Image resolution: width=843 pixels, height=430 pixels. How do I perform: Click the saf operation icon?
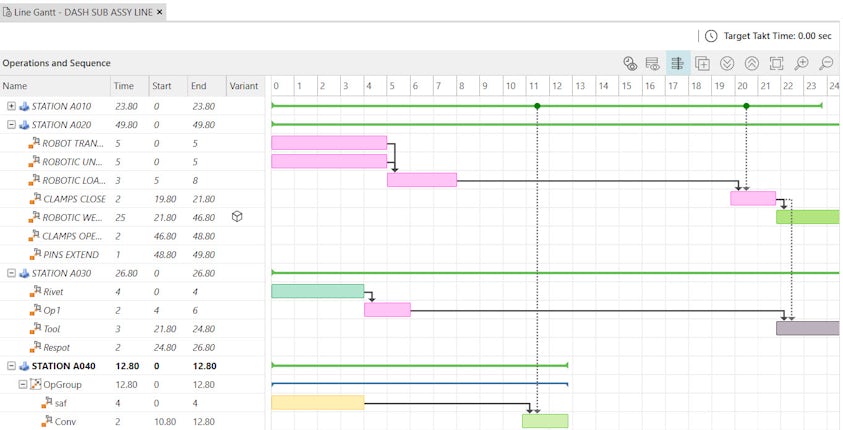(47, 403)
